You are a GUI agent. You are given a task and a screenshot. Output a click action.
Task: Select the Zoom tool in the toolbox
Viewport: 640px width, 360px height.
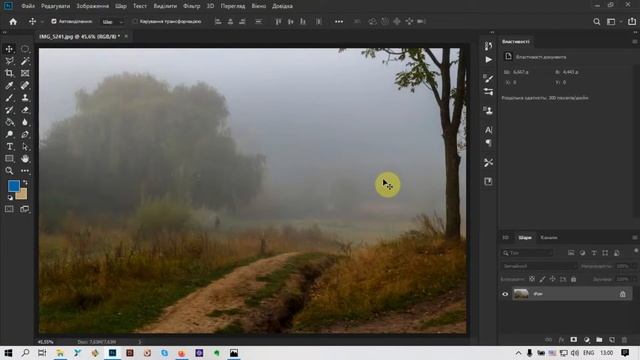tap(9, 171)
